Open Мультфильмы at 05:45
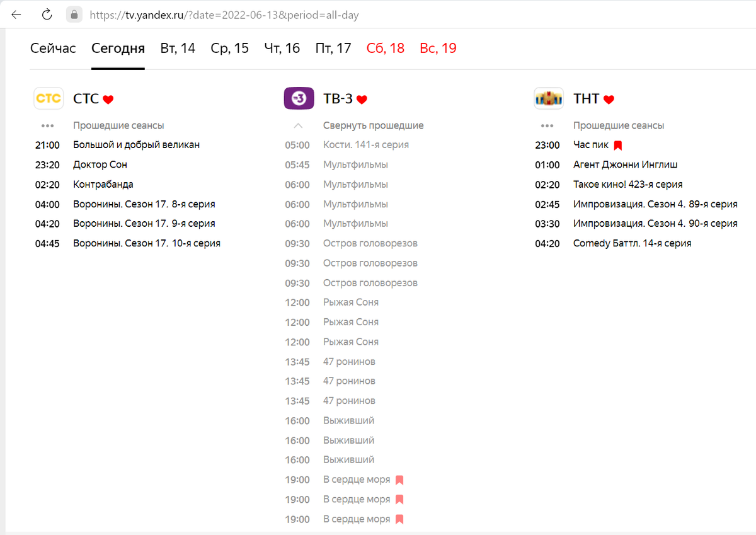Screen dimensions: 756x535 [355, 164]
